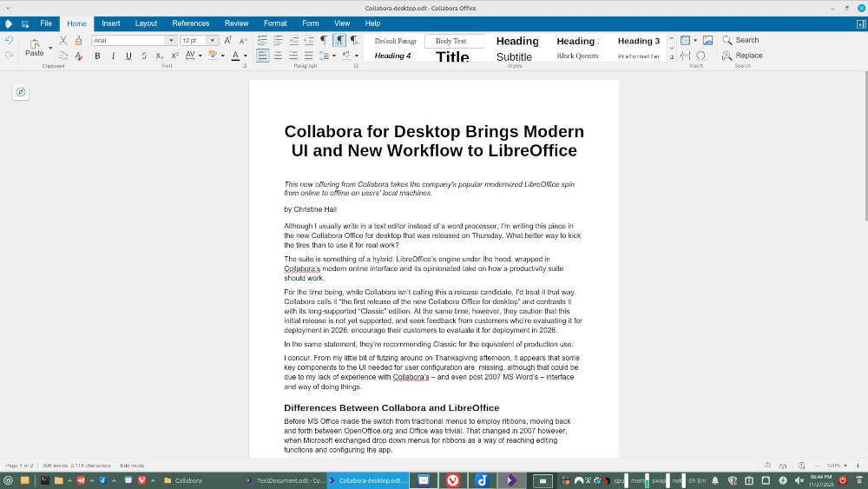Open the Vivaldi browser in taskbar
Screen dimensions: 868x489
453,480
